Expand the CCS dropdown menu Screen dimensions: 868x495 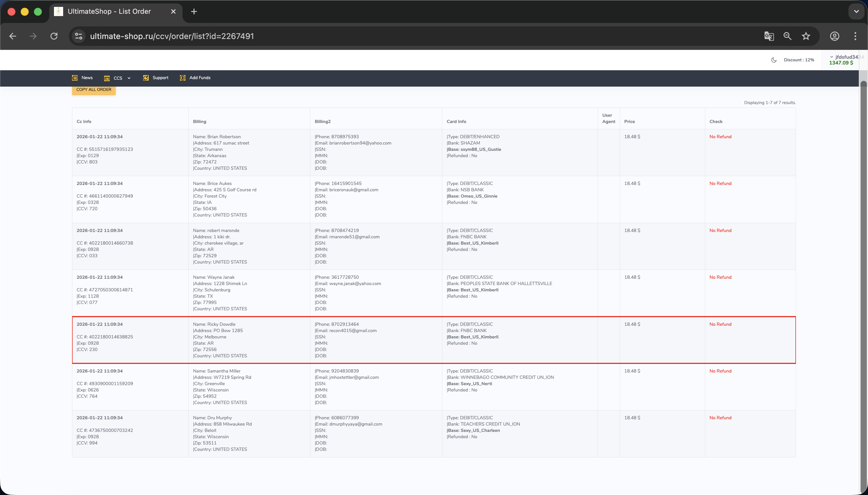118,78
